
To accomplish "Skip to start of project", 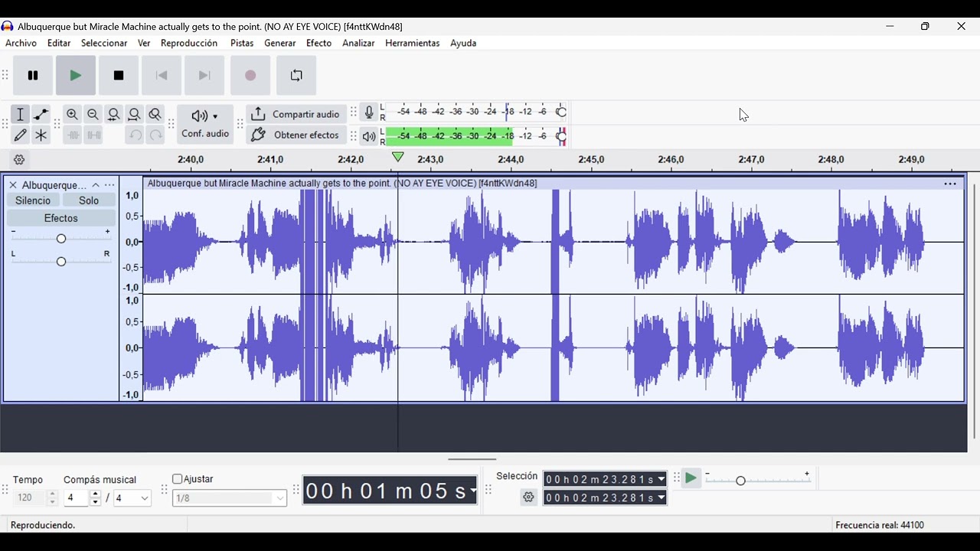I will (x=162, y=76).
